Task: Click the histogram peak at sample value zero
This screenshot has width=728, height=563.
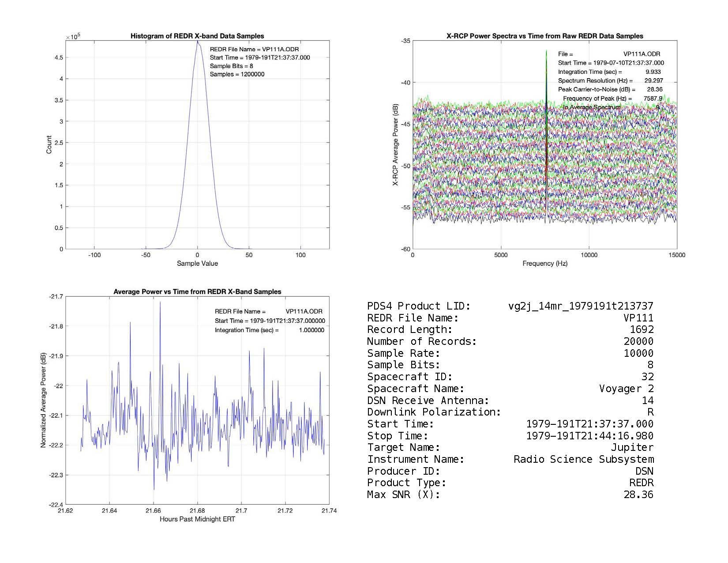Action: click(x=197, y=43)
